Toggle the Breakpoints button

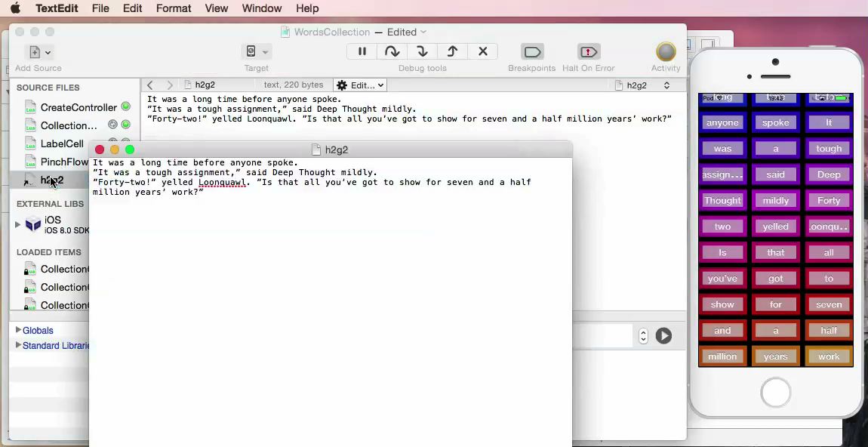tap(532, 52)
